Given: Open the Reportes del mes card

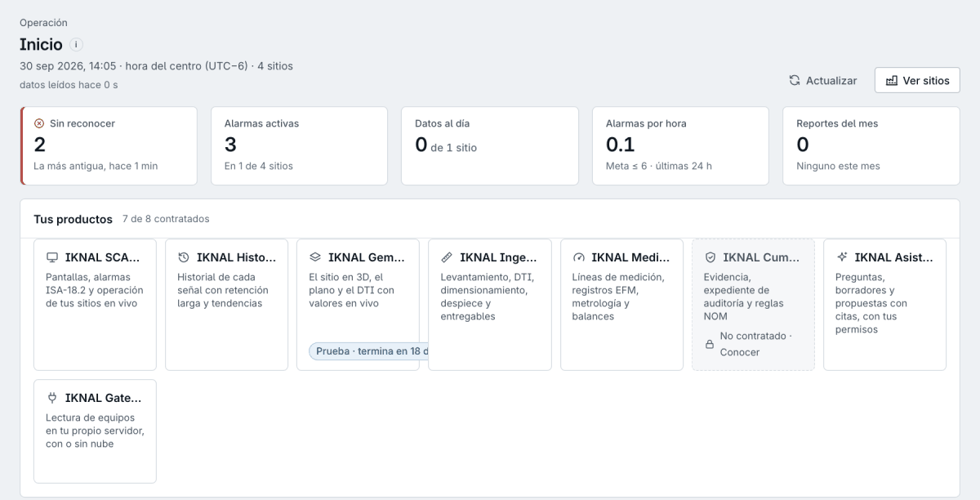Looking at the screenshot, I should pyautogui.click(x=871, y=145).
